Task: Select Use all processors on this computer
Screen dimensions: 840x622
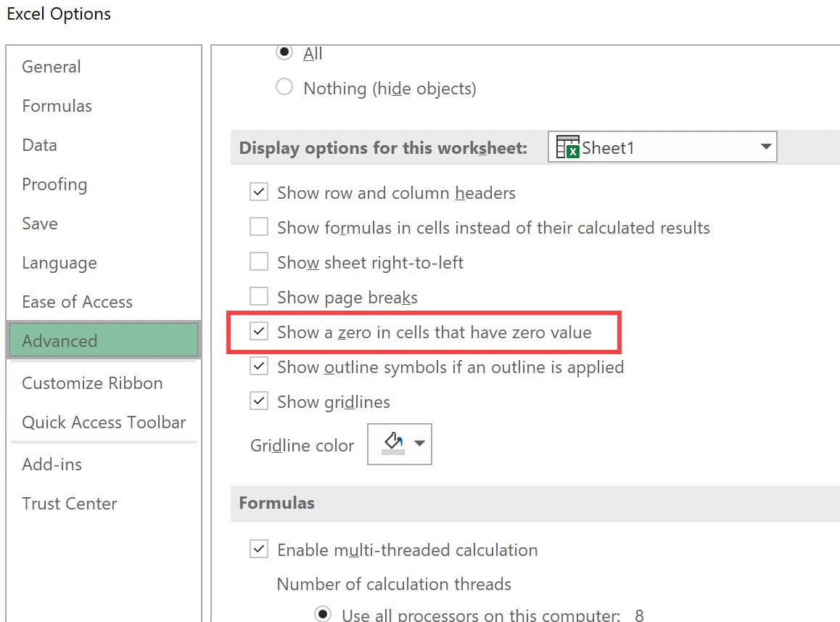Action: point(323,613)
